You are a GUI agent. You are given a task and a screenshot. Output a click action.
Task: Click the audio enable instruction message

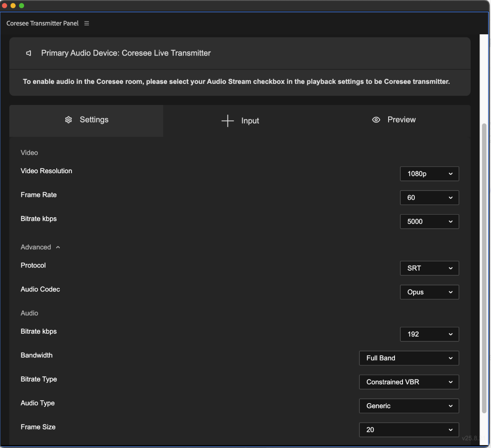click(237, 82)
